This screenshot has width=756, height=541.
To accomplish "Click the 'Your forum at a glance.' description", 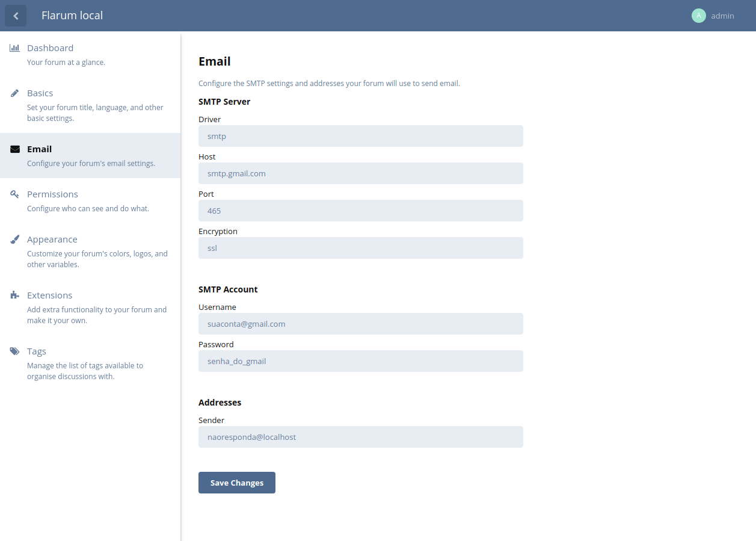I will (x=66, y=62).
